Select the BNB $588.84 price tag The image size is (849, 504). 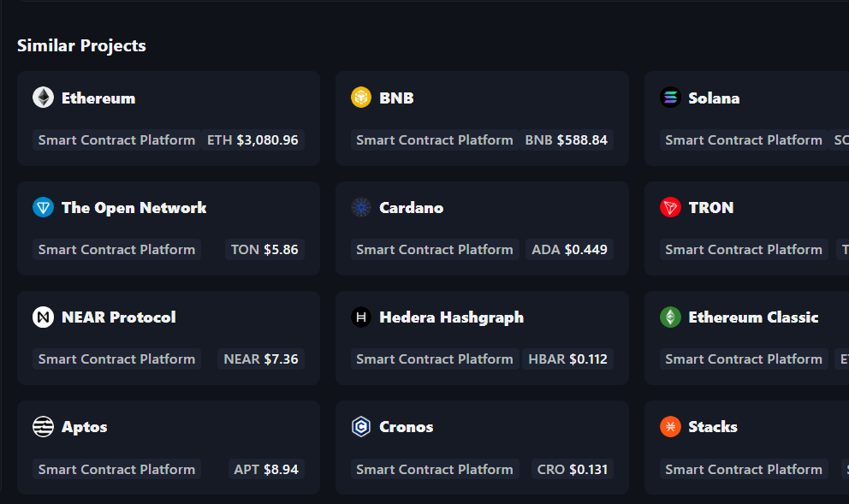tap(566, 140)
